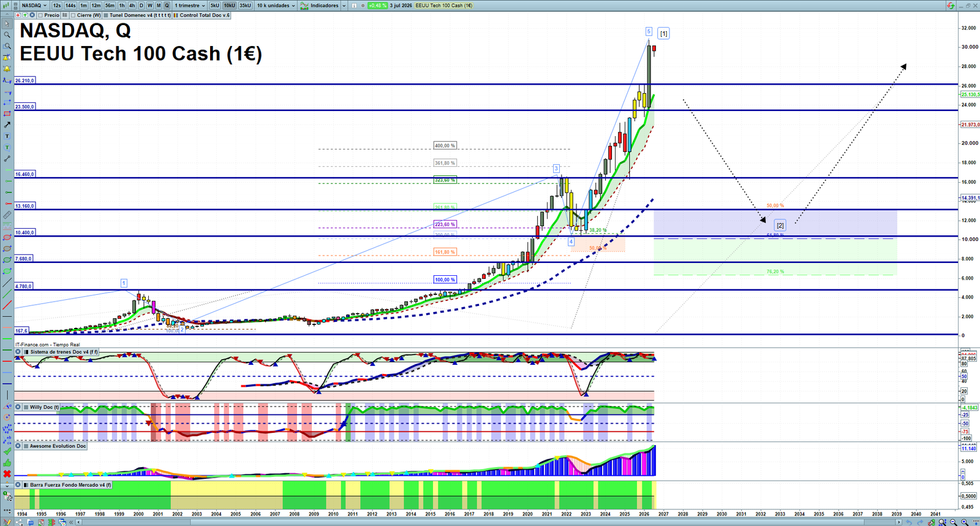Pick the ruler measurement tool
This screenshot has height=526, width=980.
point(7,215)
